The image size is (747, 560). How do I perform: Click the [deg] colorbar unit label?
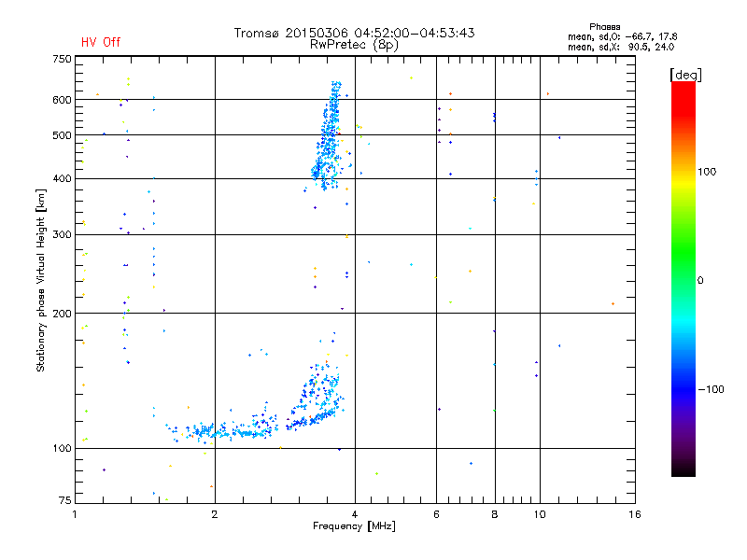[685, 75]
